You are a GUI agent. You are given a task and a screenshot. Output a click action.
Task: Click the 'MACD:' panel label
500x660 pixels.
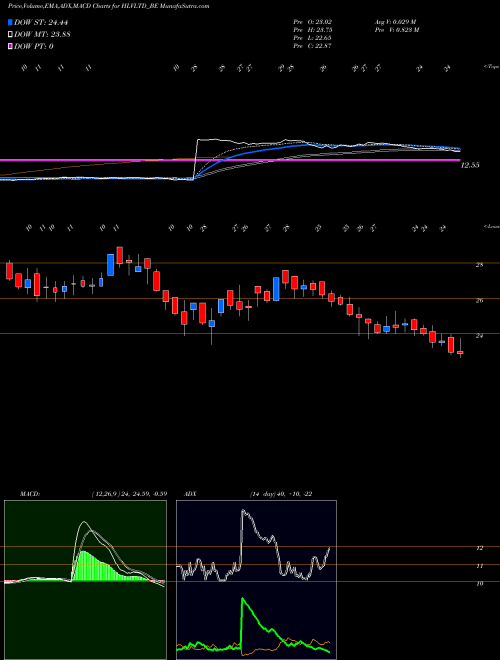point(30,494)
